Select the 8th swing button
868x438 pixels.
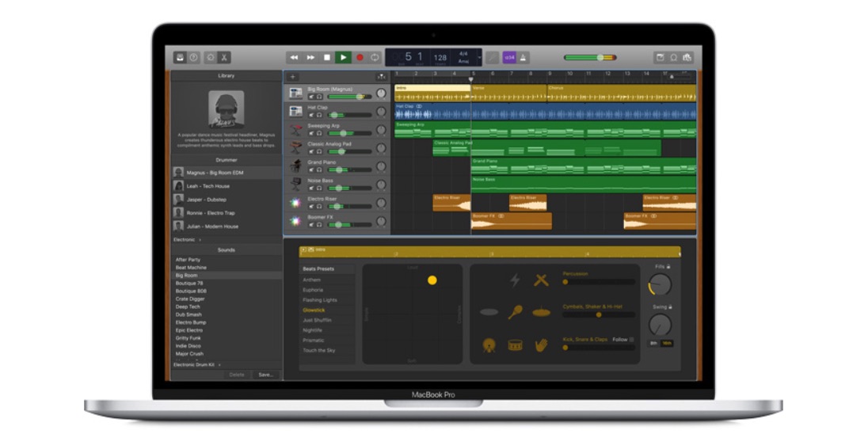[653, 343]
